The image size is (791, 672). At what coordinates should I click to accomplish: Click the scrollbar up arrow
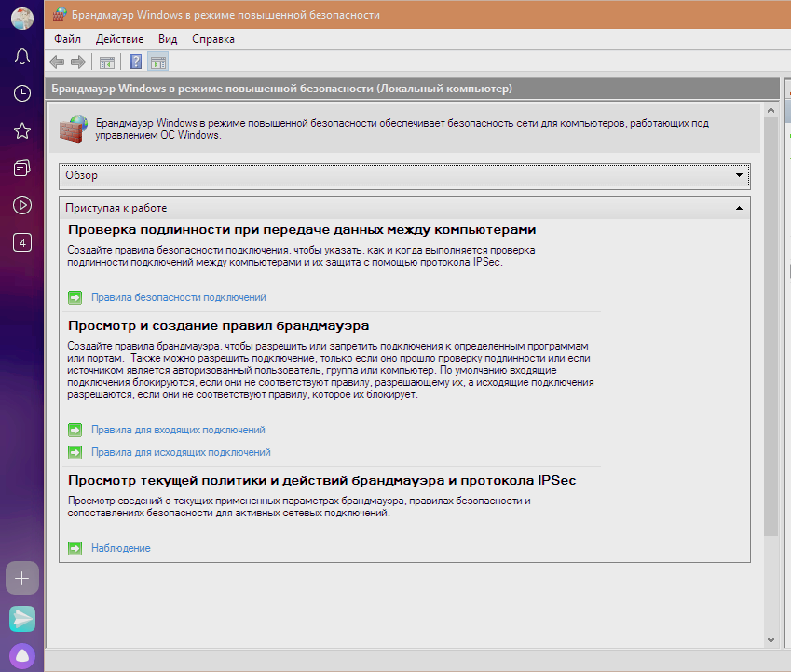click(771, 110)
